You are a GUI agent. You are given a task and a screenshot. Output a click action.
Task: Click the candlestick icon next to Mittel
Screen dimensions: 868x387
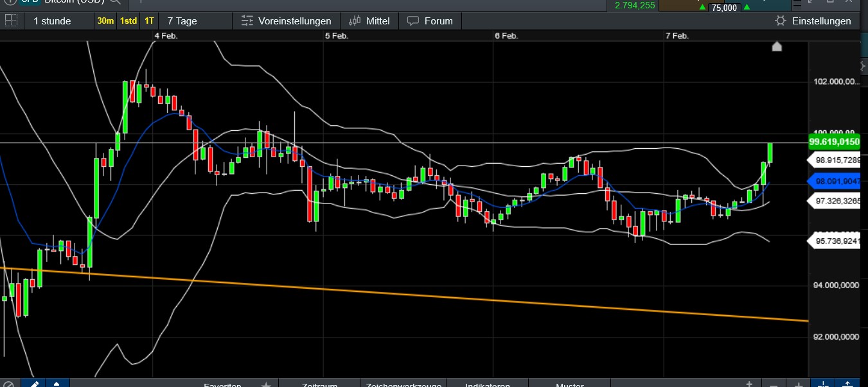[x=354, y=21]
